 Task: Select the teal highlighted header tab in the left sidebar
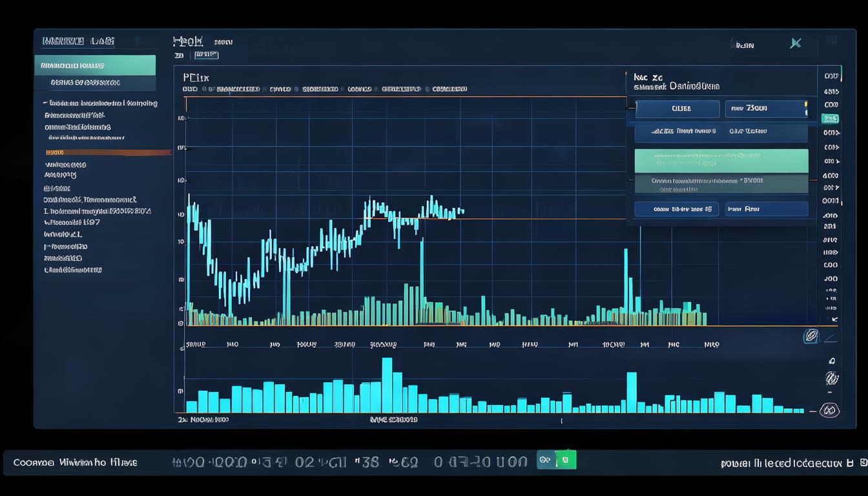tap(95, 65)
